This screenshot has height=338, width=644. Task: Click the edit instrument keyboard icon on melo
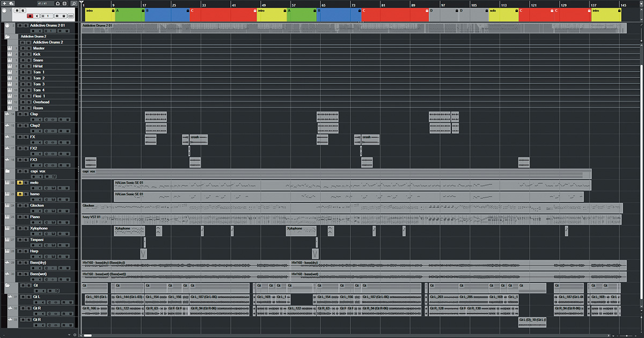(x=54, y=188)
